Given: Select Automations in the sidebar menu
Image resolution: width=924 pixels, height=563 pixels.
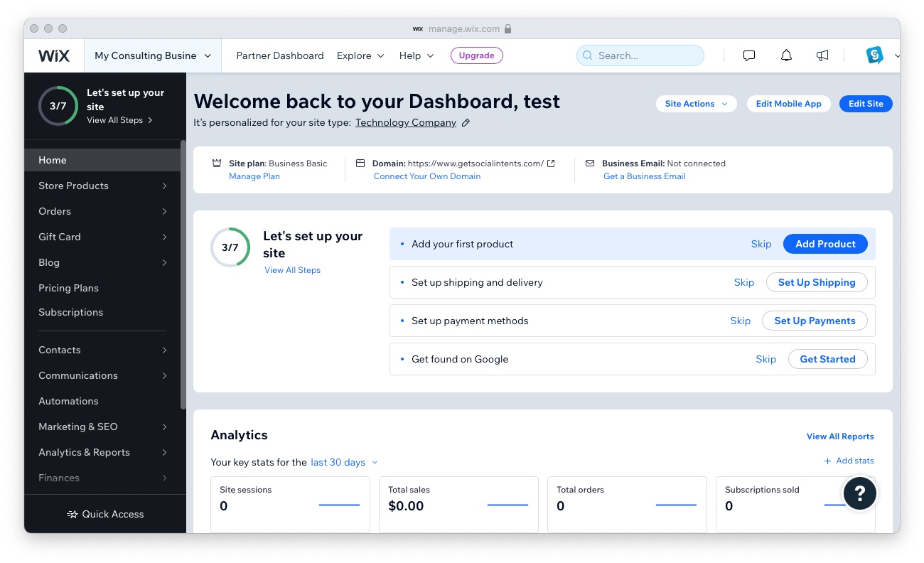Looking at the screenshot, I should [68, 401].
